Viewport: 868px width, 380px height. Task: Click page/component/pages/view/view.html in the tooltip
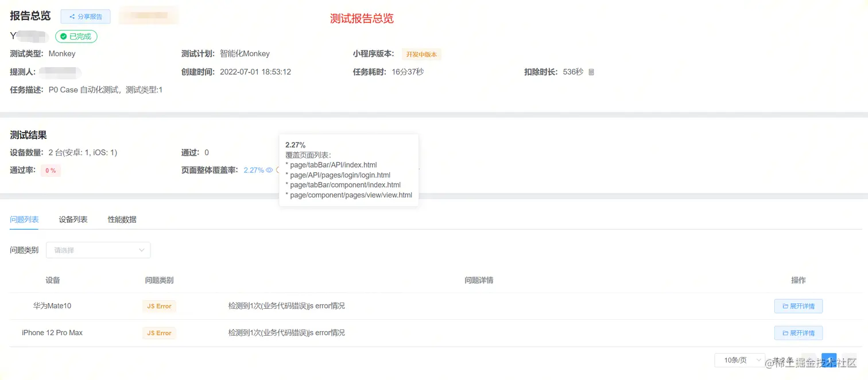coord(351,195)
